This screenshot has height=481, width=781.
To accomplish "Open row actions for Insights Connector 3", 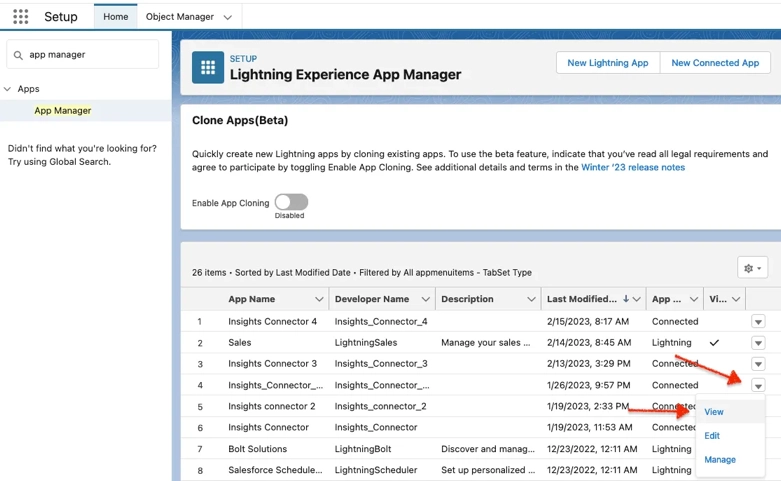I will pos(758,364).
